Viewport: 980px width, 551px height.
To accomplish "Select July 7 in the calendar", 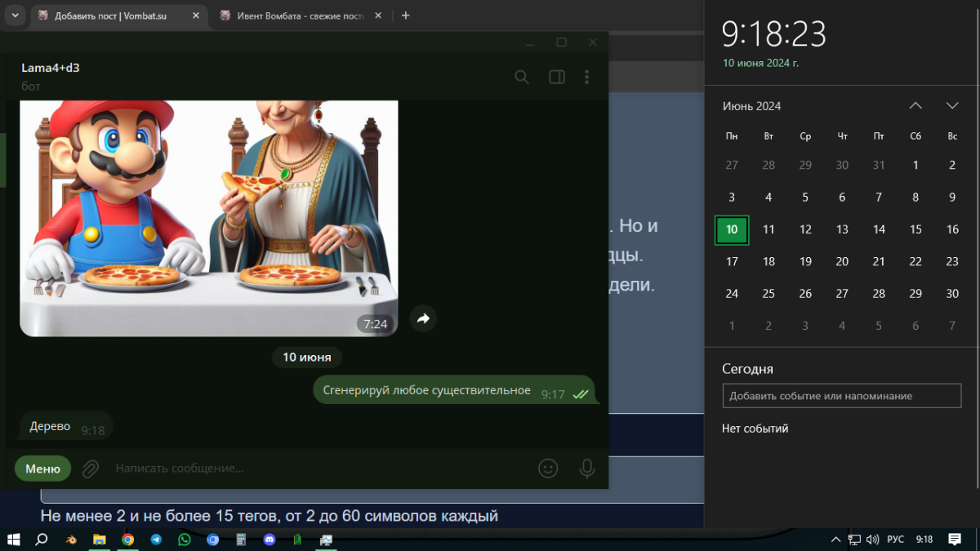I will [x=952, y=327].
